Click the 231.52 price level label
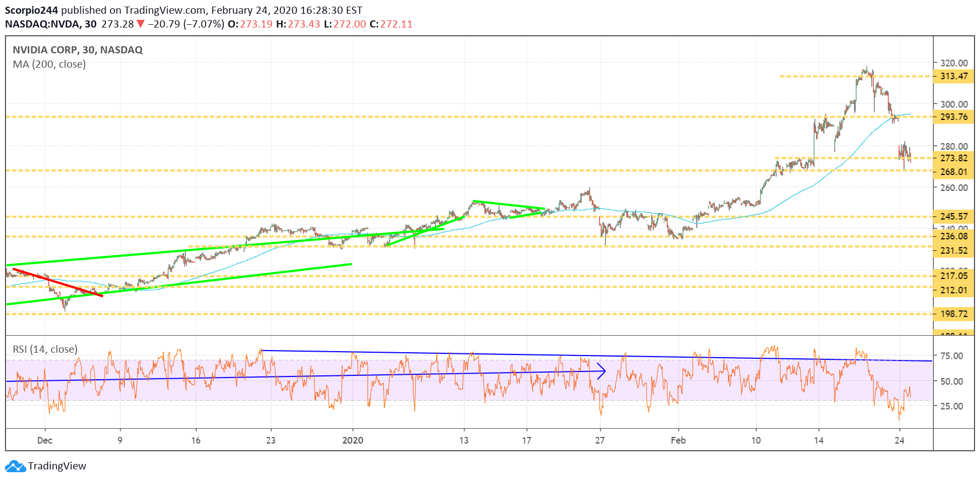Viewport: 980px width, 481px height. [954, 251]
